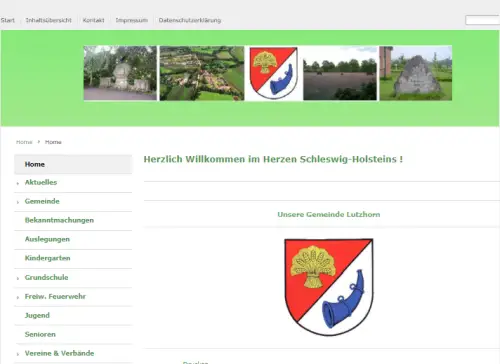
Task: Open Senioren in the sidebar
Action: click(40, 334)
